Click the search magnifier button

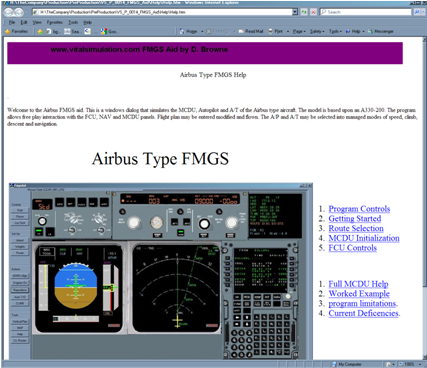tap(417, 12)
